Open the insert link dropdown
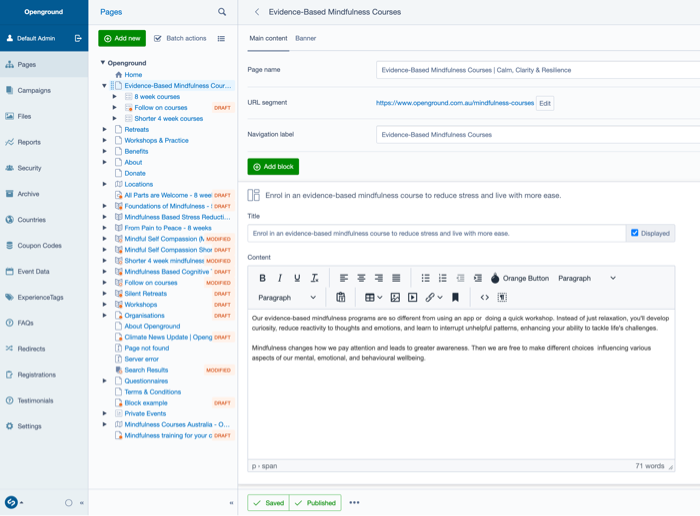The height and width of the screenshot is (516, 700). pyautogui.click(x=434, y=297)
